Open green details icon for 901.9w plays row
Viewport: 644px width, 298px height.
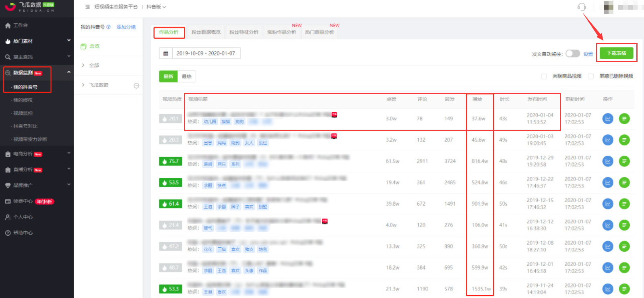(x=624, y=204)
